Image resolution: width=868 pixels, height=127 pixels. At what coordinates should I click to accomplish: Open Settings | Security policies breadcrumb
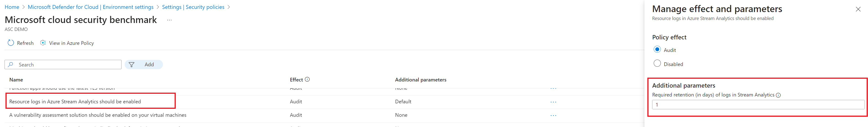(x=193, y=7)
